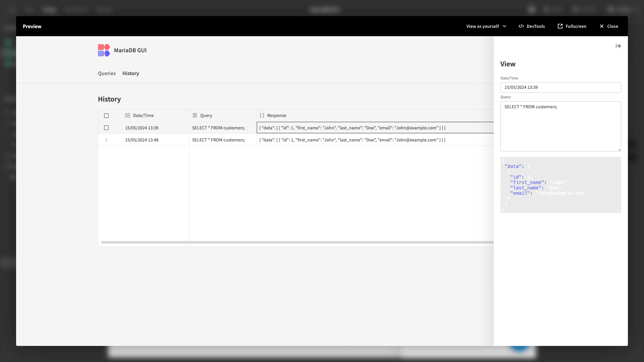
Task: Click the Response column braces icon
Action: tap(262, 115)
